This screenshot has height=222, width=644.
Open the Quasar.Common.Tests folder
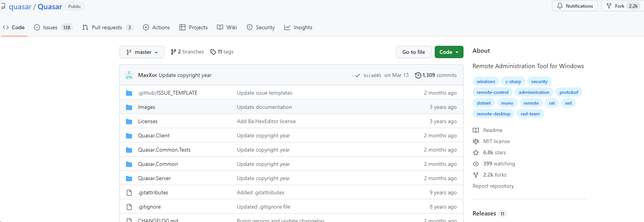[x=164, y=150]
